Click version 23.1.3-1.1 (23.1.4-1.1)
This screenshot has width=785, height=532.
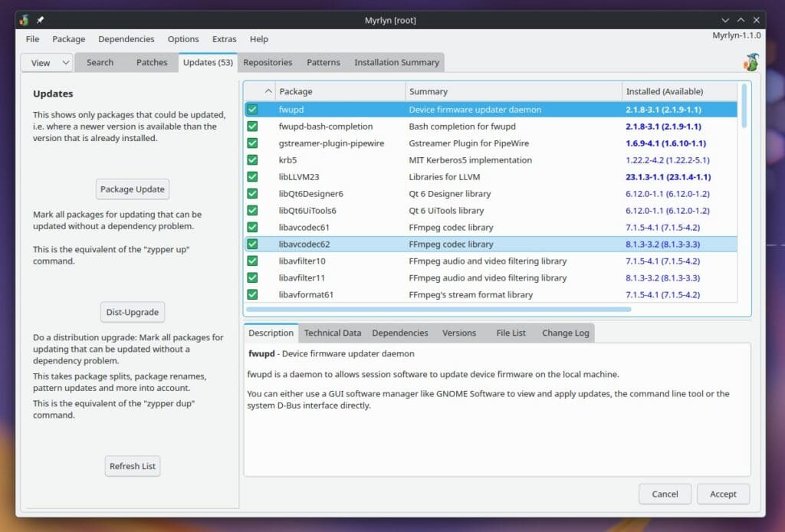[668, 177]
